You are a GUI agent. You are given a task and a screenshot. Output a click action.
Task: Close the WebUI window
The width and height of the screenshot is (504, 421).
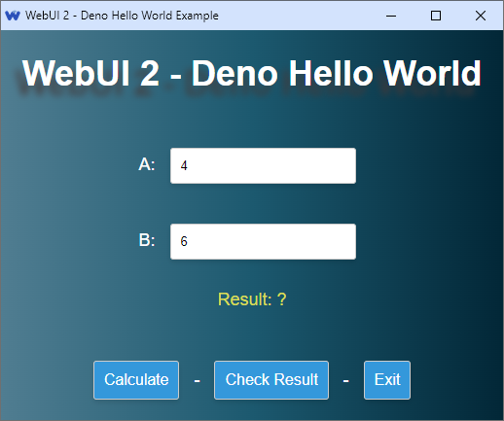pos(481,16)
